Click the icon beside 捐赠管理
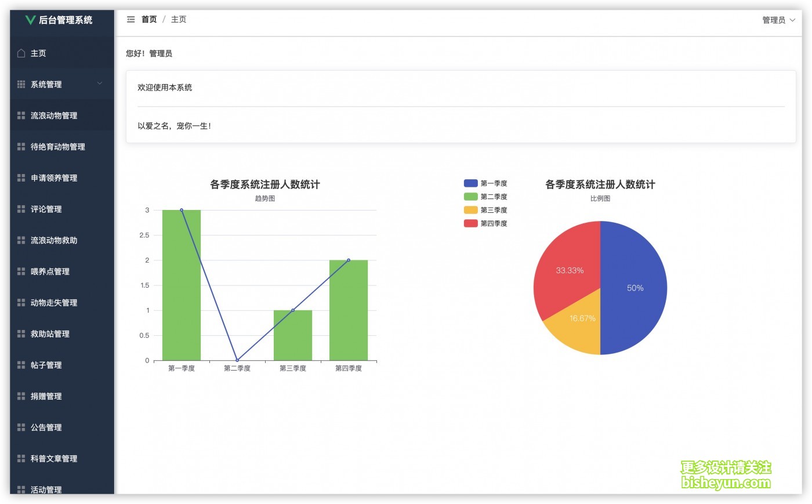Image resolution: width=812 pixels, height=504 pixels. coord(21,396)
